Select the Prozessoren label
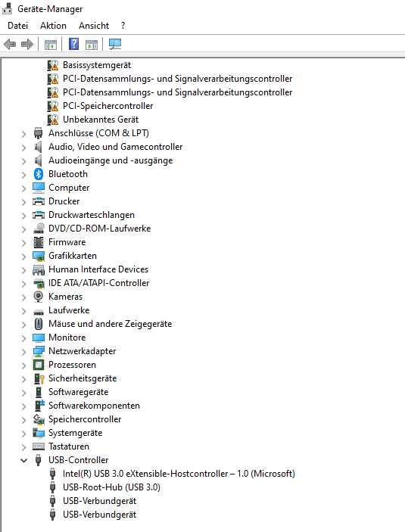405x532 pixels. coord(73,365)
